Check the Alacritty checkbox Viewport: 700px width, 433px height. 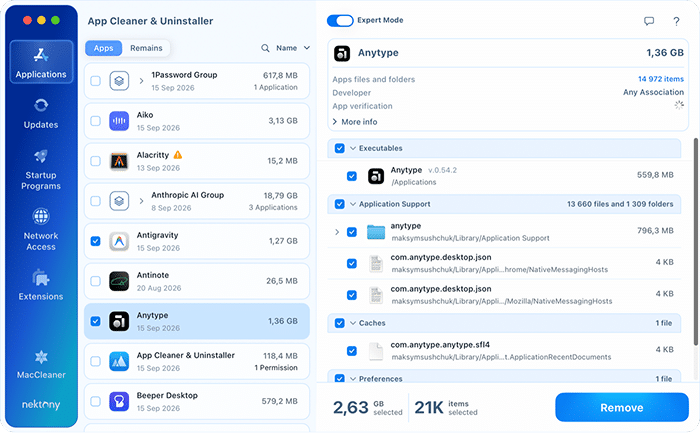point(96,161)
